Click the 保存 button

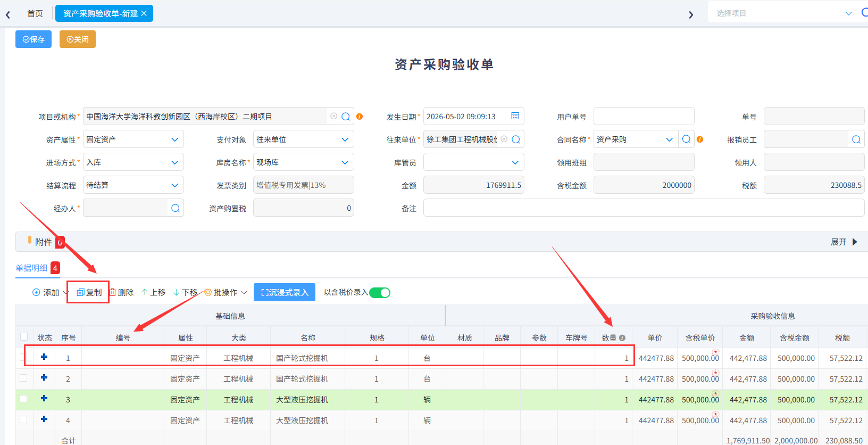click(34, 39)
